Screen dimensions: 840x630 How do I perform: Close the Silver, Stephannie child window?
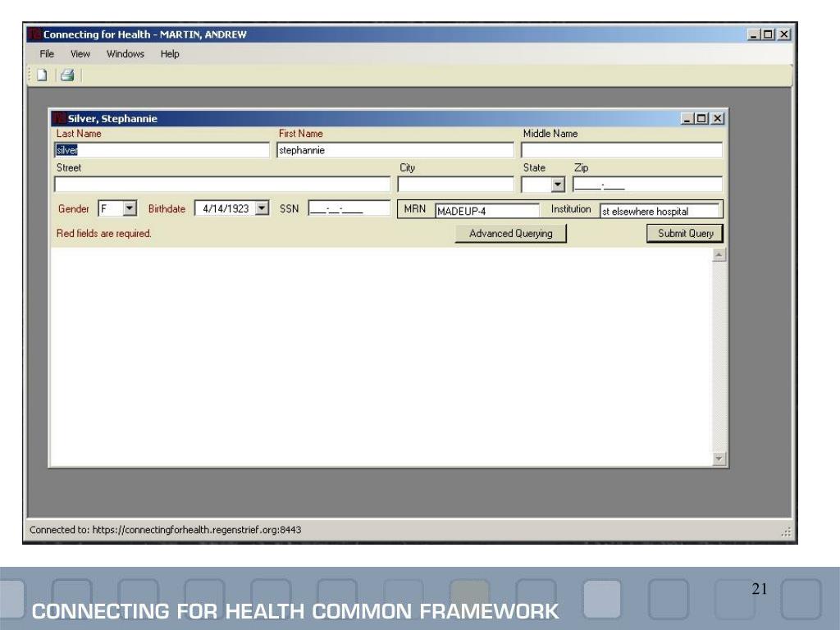click(718, 118)
